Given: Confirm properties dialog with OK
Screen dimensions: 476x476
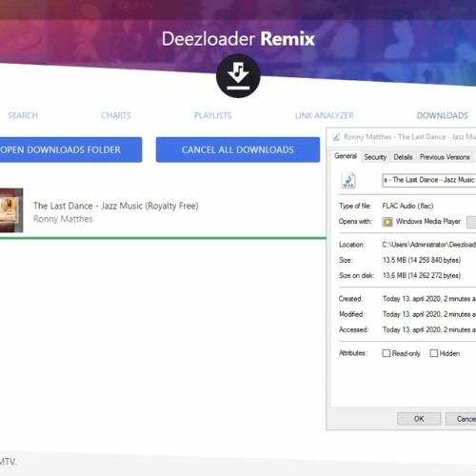Looking at the screenshot, I should pos(419,419).
